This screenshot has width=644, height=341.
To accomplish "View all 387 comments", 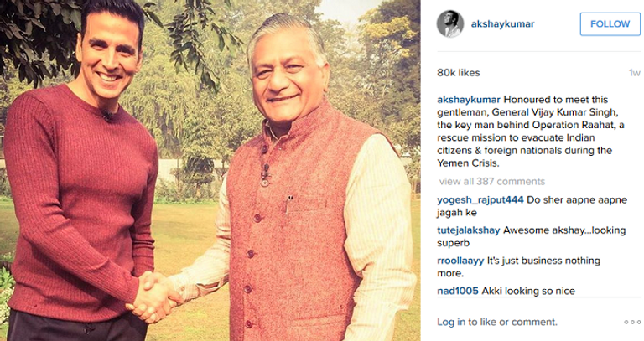I will pyautogui.click(x=492, y=181).
